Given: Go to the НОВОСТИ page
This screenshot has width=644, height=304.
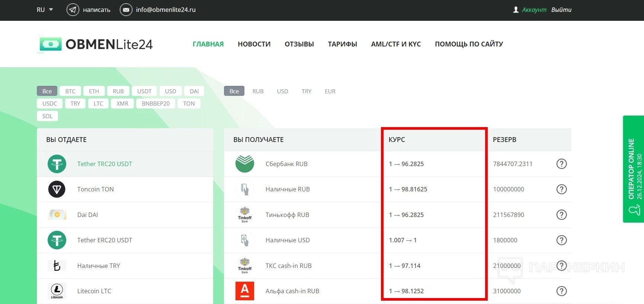Looking at the screenshot, I should (254, 44).
